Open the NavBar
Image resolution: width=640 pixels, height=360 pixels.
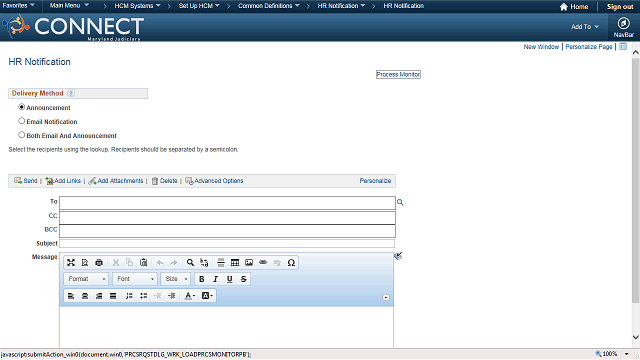(x=623, y=27)
